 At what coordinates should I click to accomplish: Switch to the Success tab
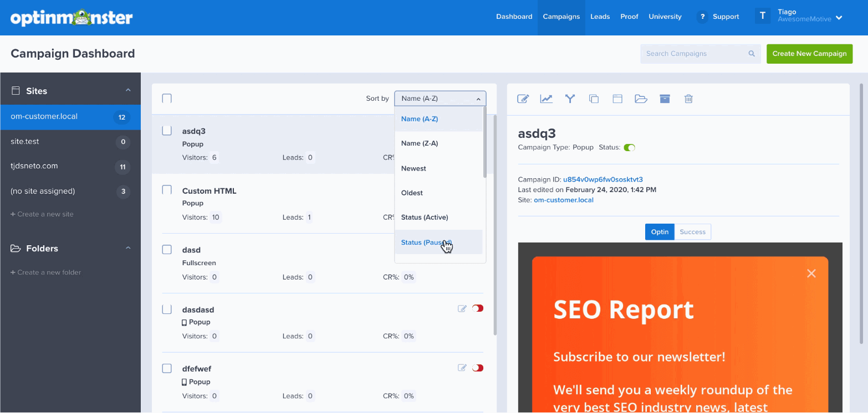coord(692,231)
